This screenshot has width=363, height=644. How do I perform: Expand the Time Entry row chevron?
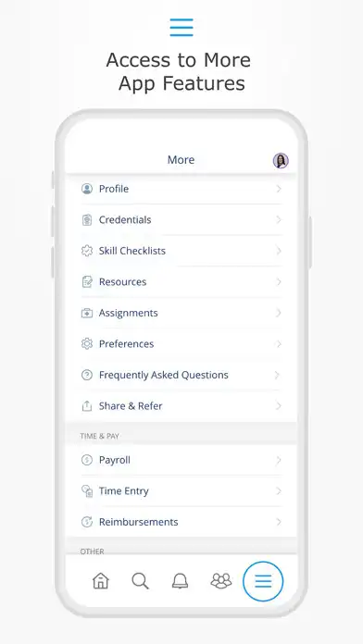coord(279,490)
